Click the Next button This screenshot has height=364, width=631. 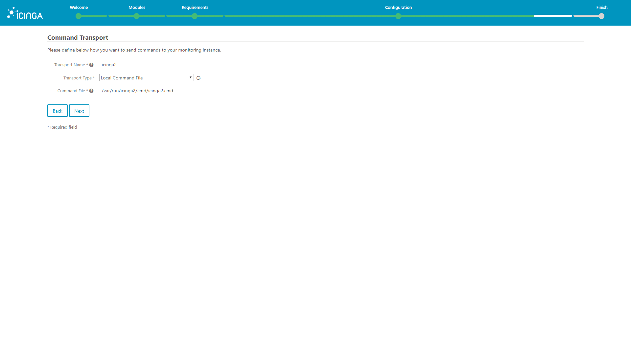[x=79, y=111]
